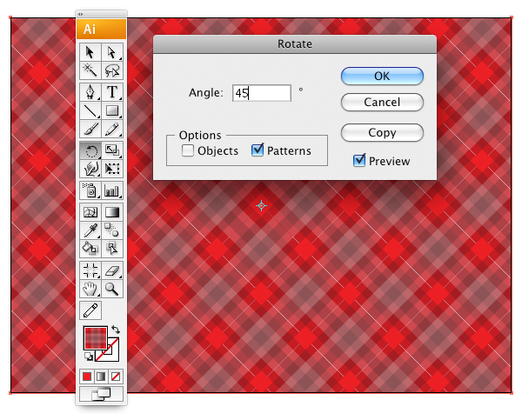Pick the Eraser tool
Image resolution: width=522 pixels, height=420 pixels.
click(112, 270)
